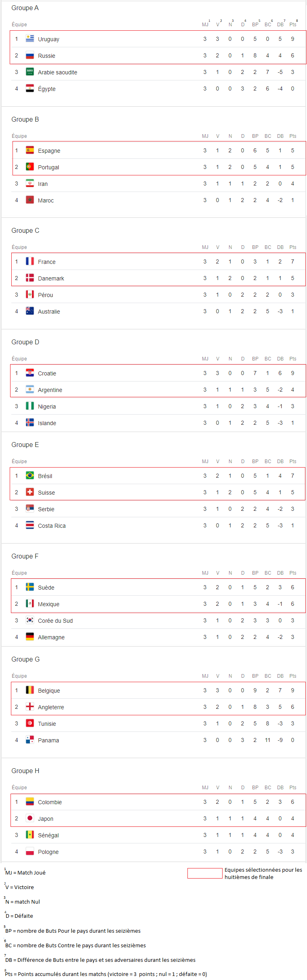This screenshot has width=307, height=980.
Task: Click the Portugal flag in Groupe B
Action: point(30,167)
